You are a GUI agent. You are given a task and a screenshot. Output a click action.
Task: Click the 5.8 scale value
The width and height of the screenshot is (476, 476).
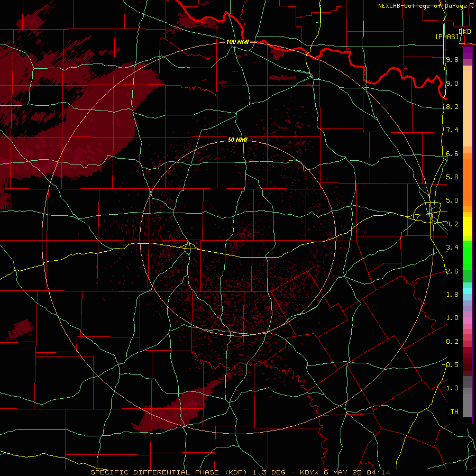452,177
